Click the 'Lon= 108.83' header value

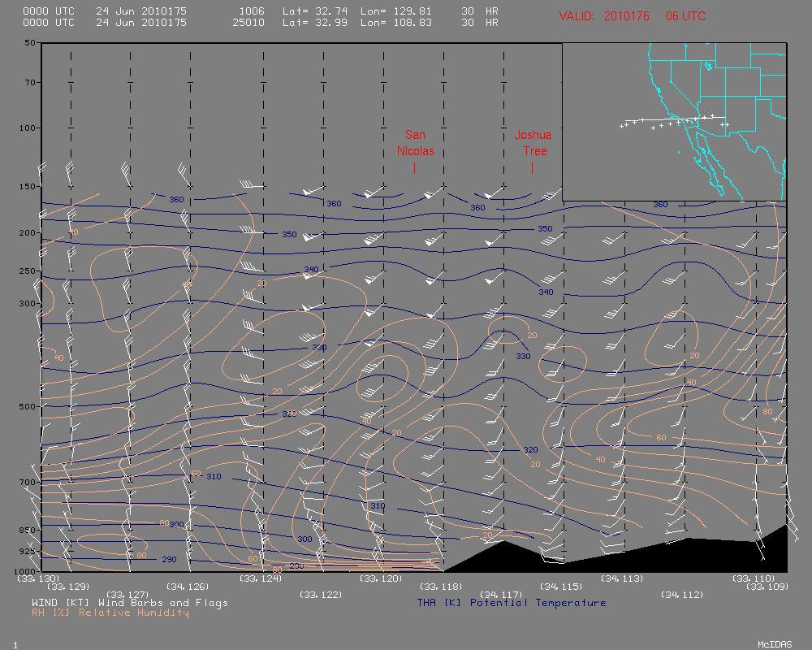pyautogui.click(x=396, y=22)
